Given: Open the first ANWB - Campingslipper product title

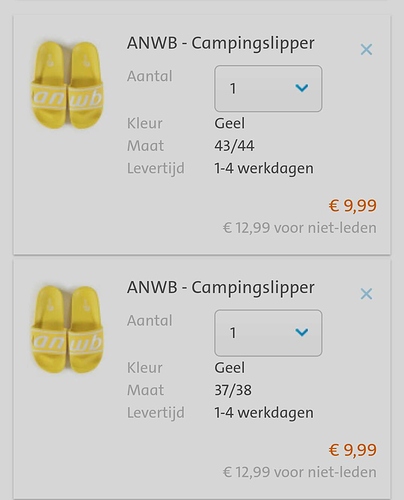Looking at the screenshot, I should coord(220,44).
